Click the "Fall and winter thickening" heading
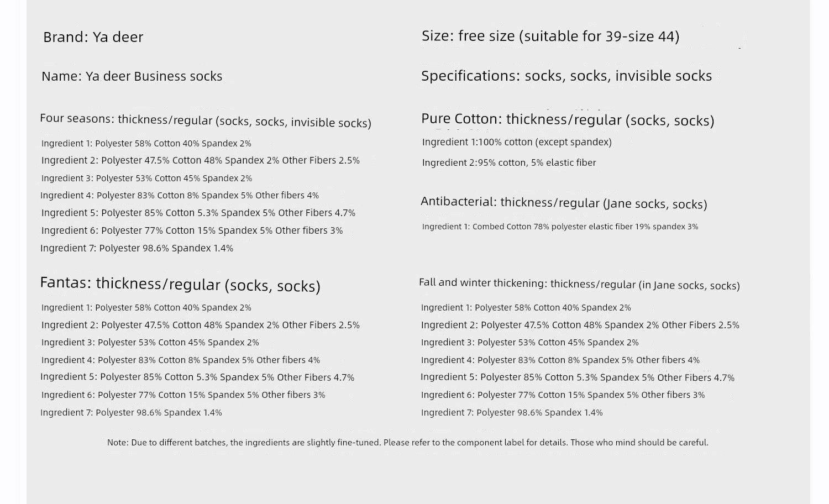 coord(579,284)
